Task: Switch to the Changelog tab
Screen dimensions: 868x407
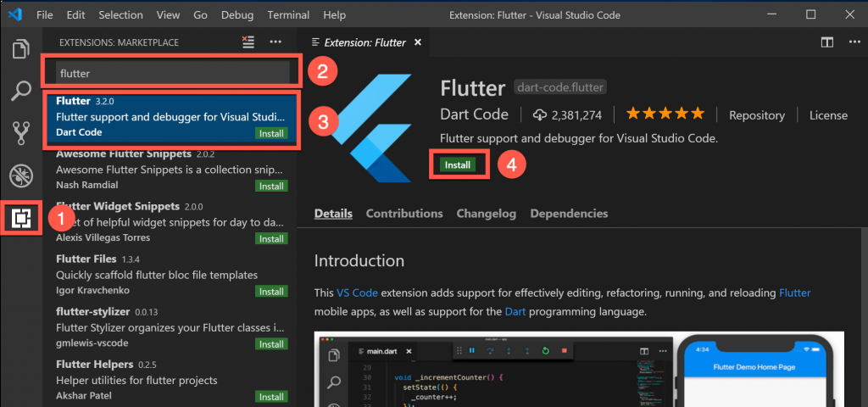Action: tap(486, 214)
